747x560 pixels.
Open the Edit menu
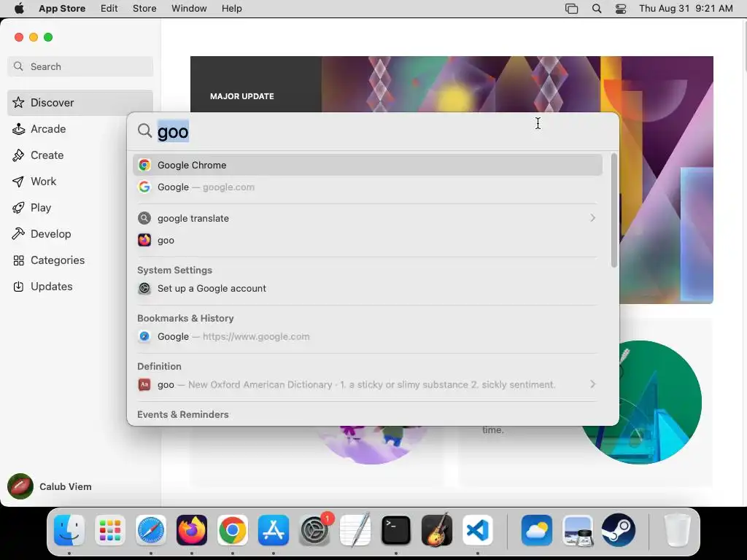109,9
